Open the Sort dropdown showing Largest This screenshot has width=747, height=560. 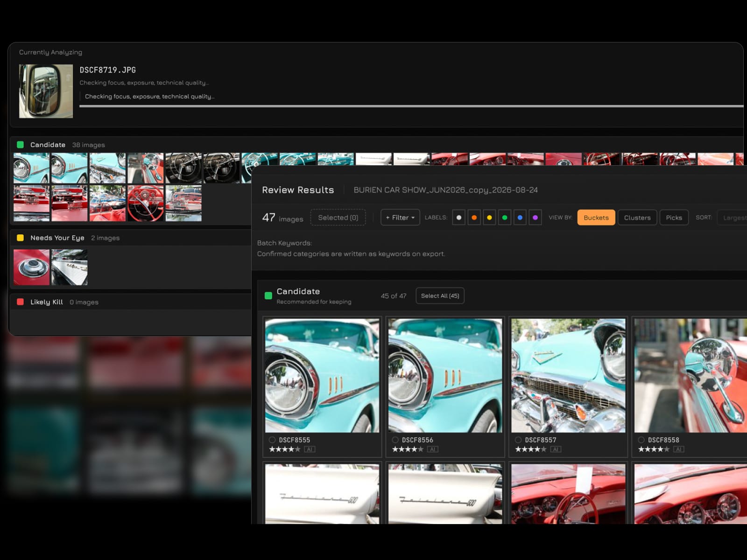coord(733,217)
